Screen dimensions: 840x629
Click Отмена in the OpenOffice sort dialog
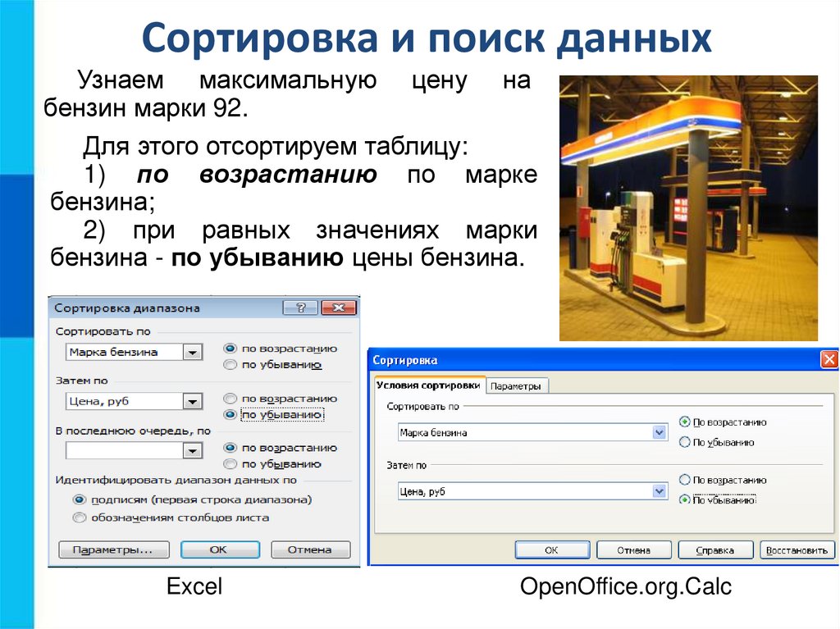(634, 550)
